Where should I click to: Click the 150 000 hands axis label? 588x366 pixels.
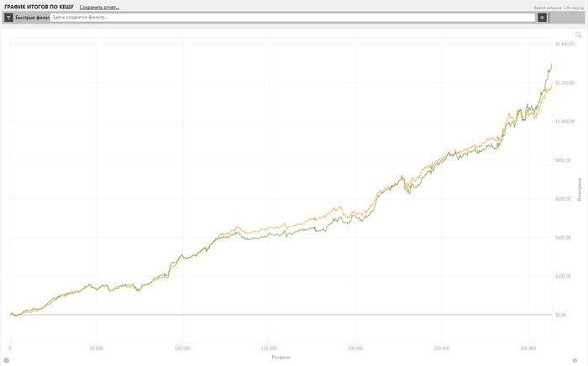click(269, 348)
